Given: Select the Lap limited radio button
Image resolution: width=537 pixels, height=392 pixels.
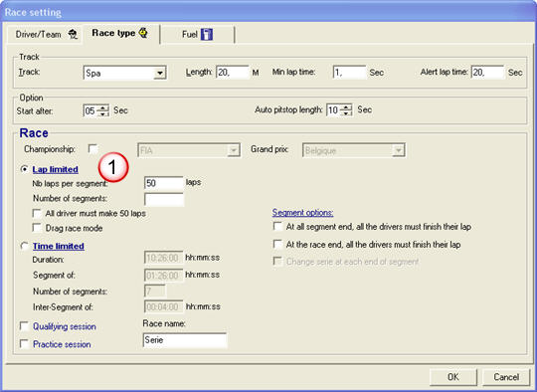Looking at the screenshot, I should click(24, 169).
